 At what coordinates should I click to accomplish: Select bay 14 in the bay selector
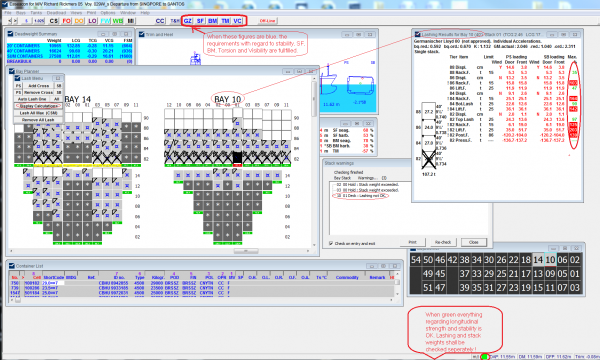(x=538, y=260)
